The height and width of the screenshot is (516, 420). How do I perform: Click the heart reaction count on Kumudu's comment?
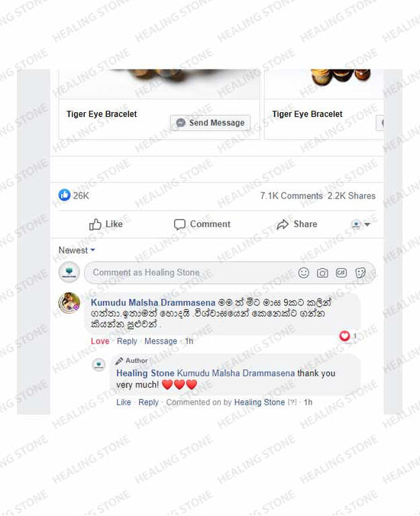pos(348,336)
